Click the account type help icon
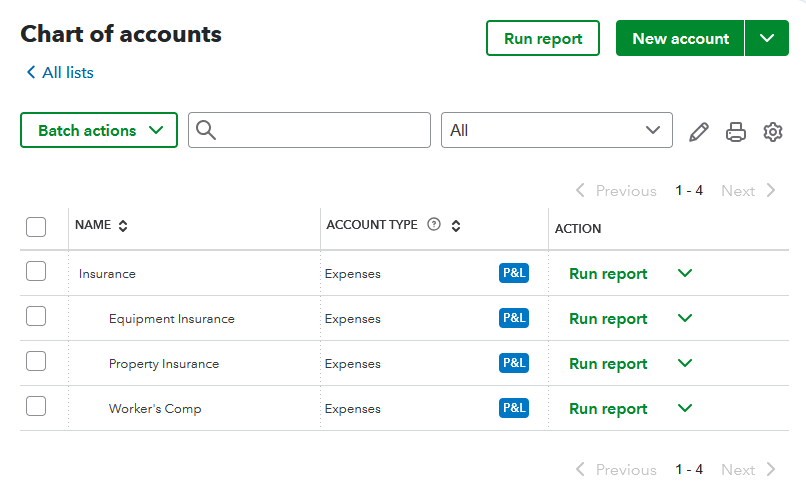This screenshot has height=500, width=806. tap(434, 225)
